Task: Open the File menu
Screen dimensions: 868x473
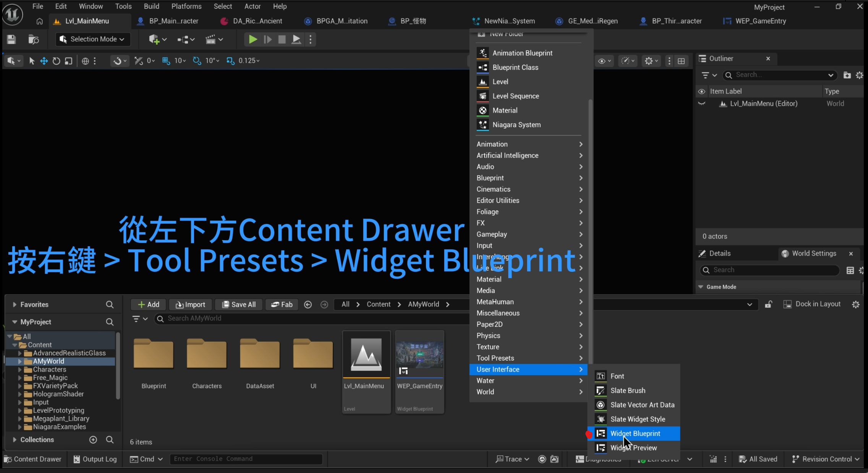Action: click(x=37, y=6)
